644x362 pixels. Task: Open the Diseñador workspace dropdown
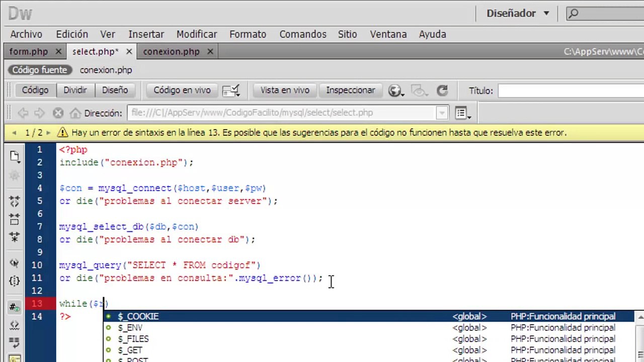(x=518, y=14)
